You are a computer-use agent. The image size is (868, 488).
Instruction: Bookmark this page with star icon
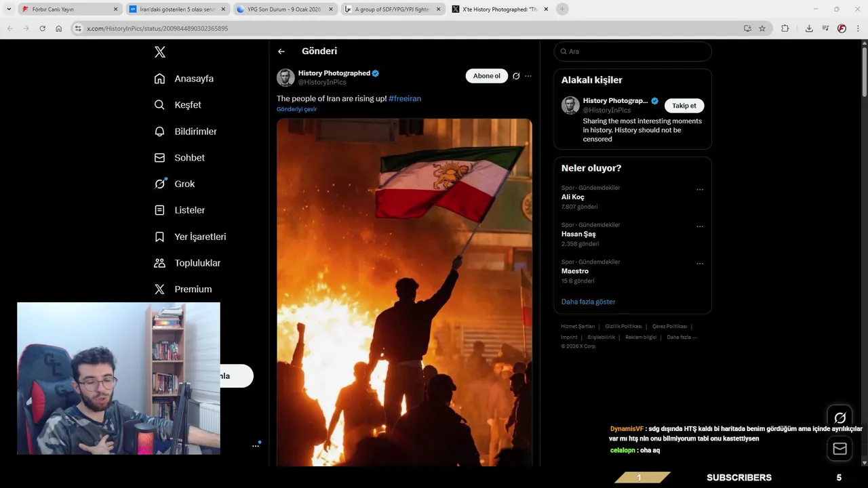point(762,28)
